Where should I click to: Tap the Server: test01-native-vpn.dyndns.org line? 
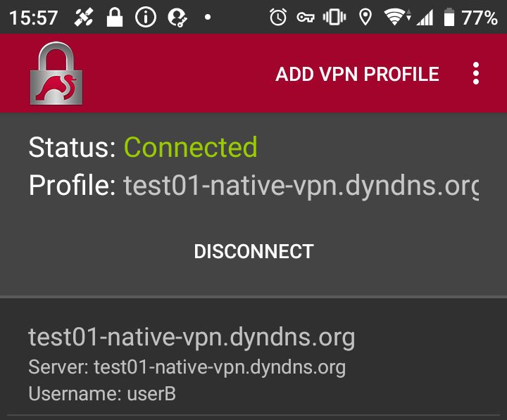coord(187,367)
